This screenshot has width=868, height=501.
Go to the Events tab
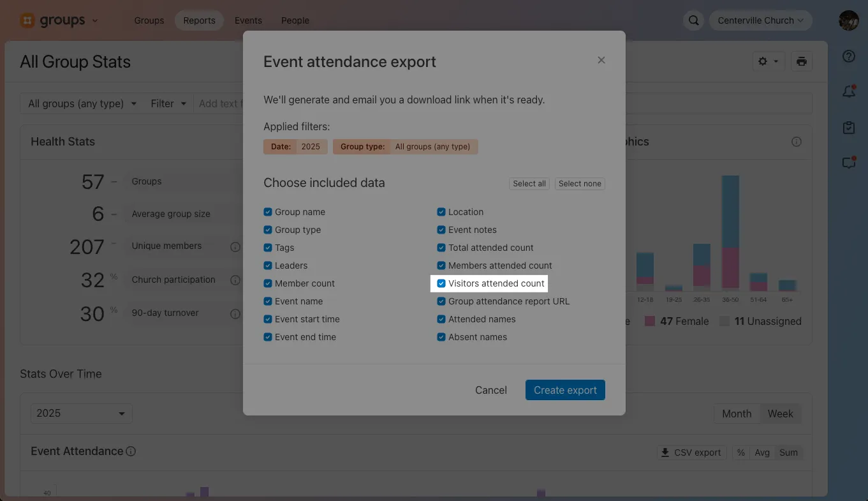(x=248, y=20)
